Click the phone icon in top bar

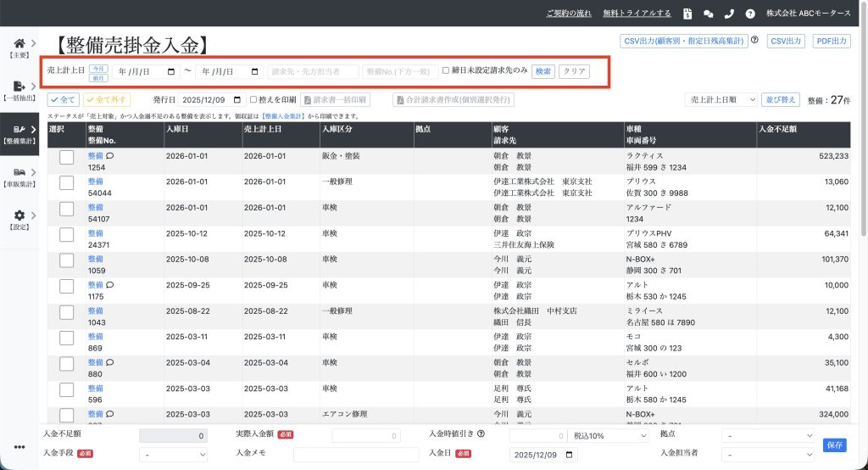pyautogui.click(x=729, y=14)
